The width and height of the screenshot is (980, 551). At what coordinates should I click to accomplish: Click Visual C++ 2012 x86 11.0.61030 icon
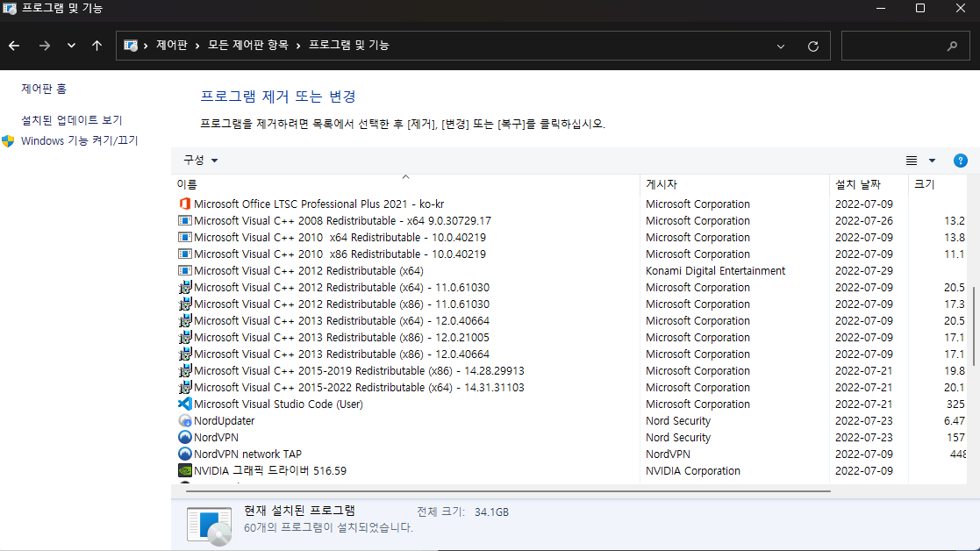point(184,304)
